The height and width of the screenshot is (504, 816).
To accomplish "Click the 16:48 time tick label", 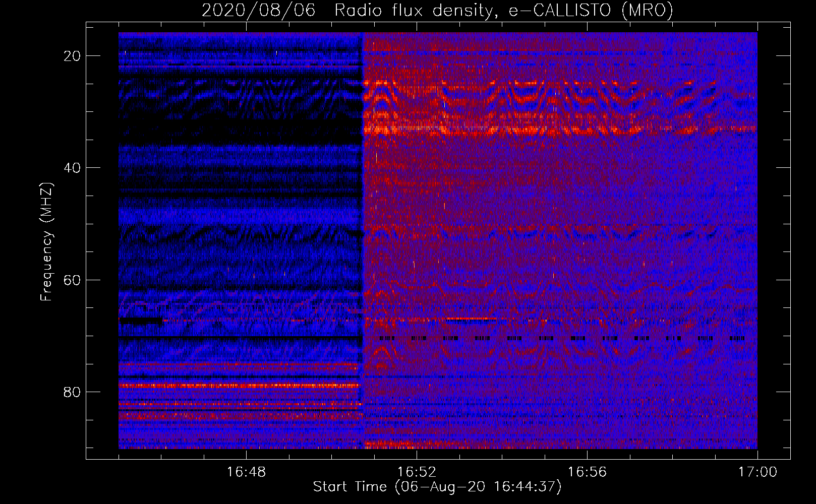I will (x=246, y=472).
